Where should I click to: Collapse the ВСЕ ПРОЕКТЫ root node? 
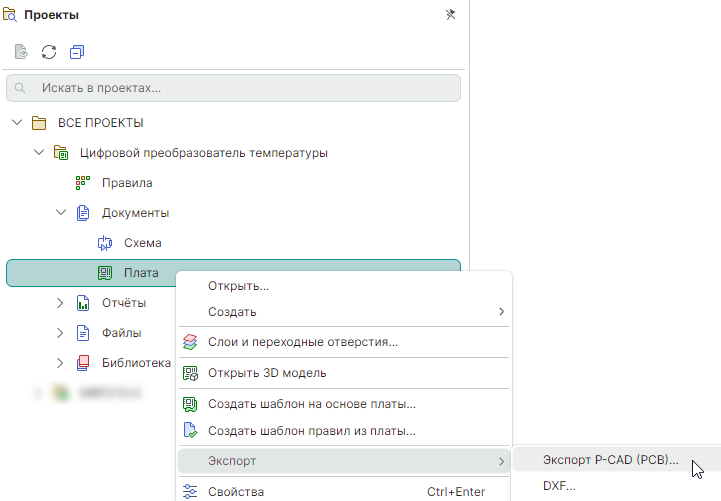point(17,123)
